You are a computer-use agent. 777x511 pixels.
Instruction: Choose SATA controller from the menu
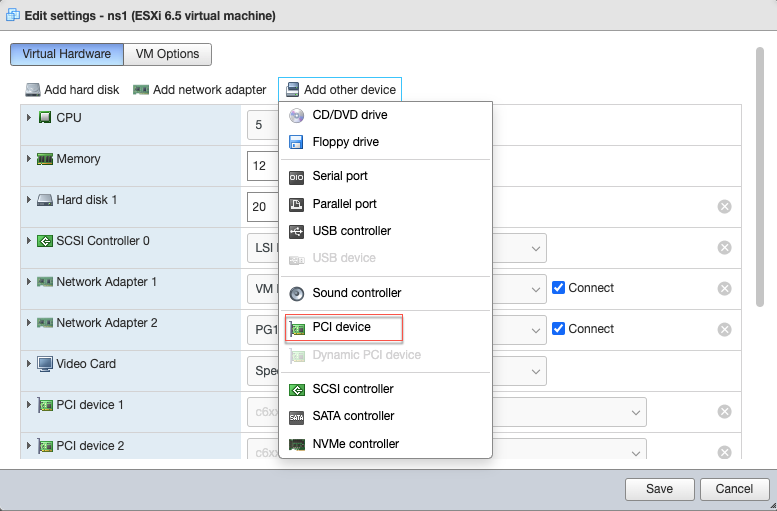386,416
